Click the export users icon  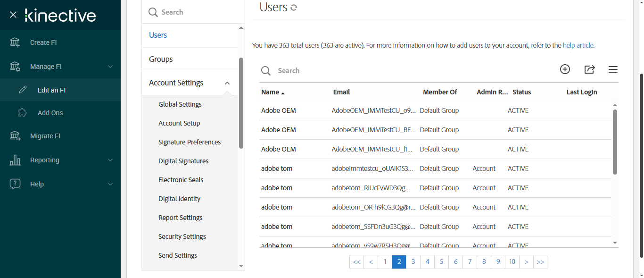(x=589, y=69)
